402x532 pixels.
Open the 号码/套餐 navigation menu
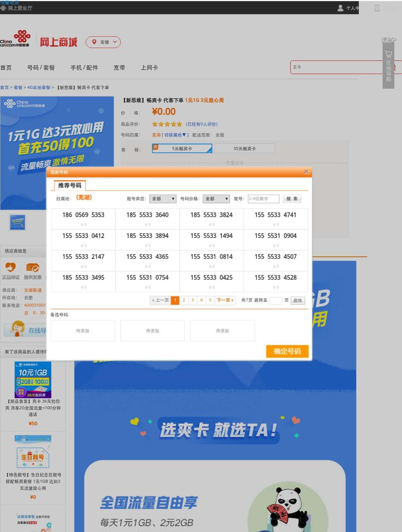41,68
